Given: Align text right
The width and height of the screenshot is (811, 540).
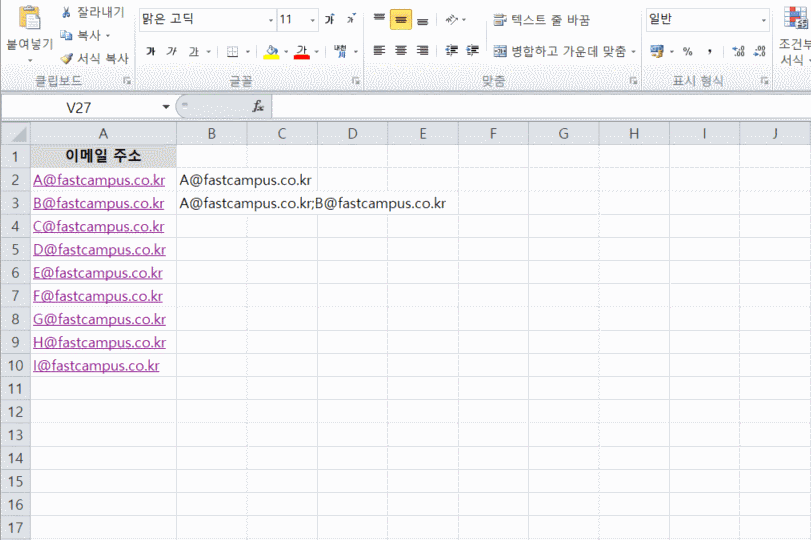Looking at the screenshot, I should click(423, 51).
